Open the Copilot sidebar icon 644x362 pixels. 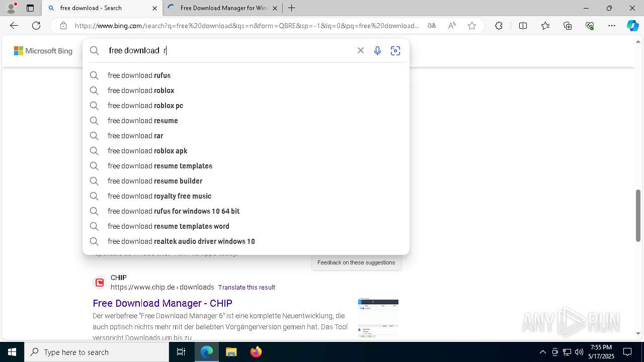(632, 26)
